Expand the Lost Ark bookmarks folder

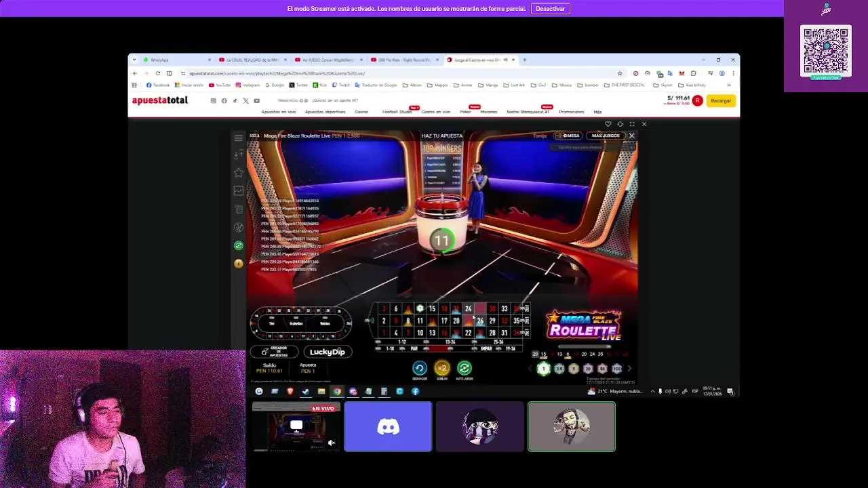(515, 85)
